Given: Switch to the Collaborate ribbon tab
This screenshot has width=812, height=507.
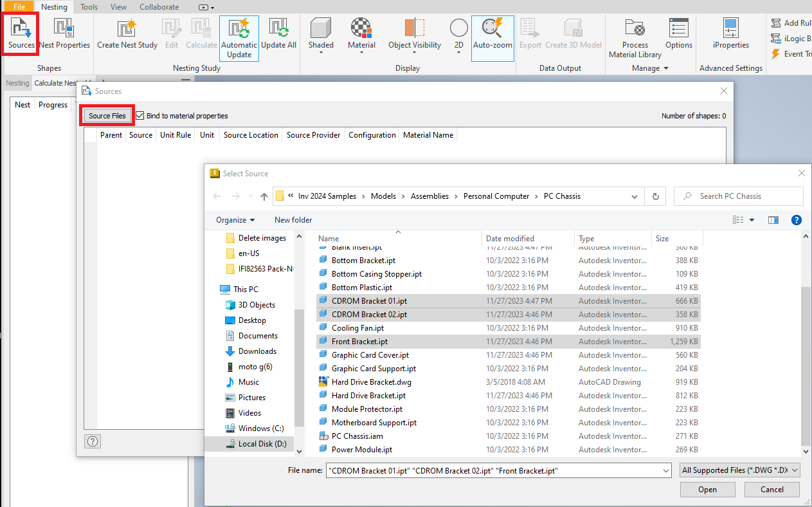Looking at the screenshot, I should coord(159,7).
